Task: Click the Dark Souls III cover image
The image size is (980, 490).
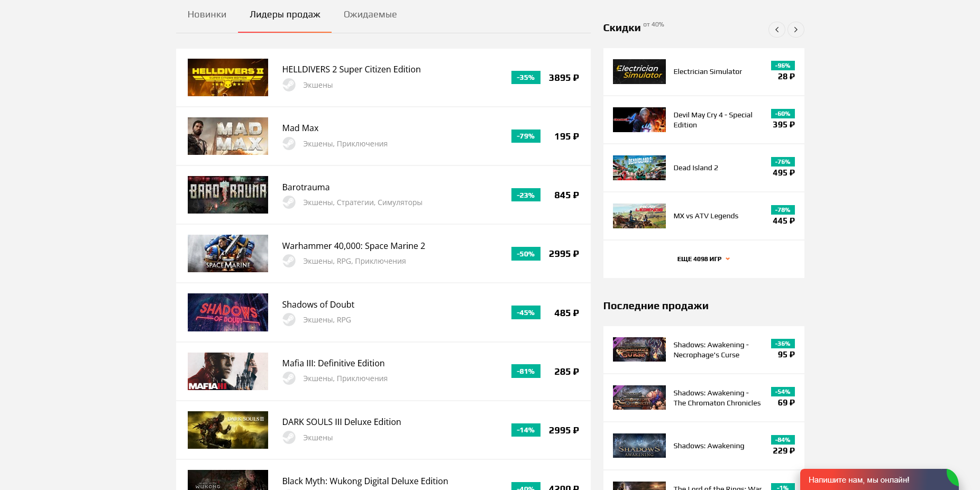Action: pyautogui.click(x=228, y=430)
